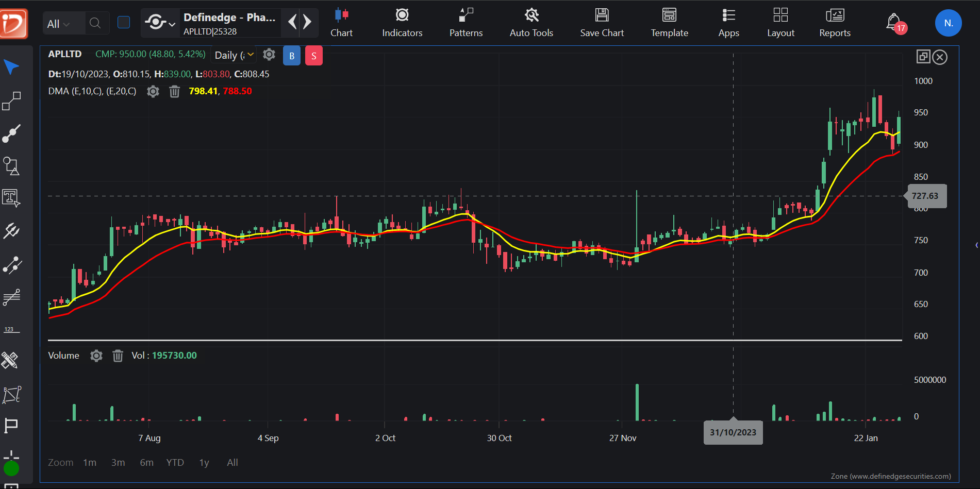The width and height of the screenshot is (980, 489).
Task: Open the Apps menu
Action: tap(728, 23)
